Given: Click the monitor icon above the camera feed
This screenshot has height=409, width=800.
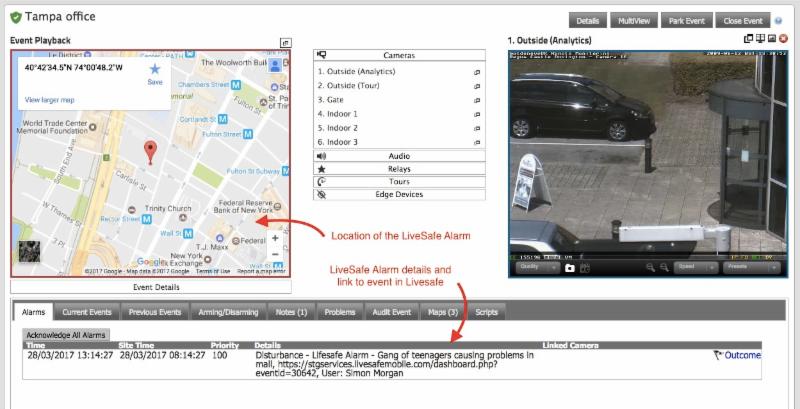Looking at the screenshot, I should [x=760, y=38].
